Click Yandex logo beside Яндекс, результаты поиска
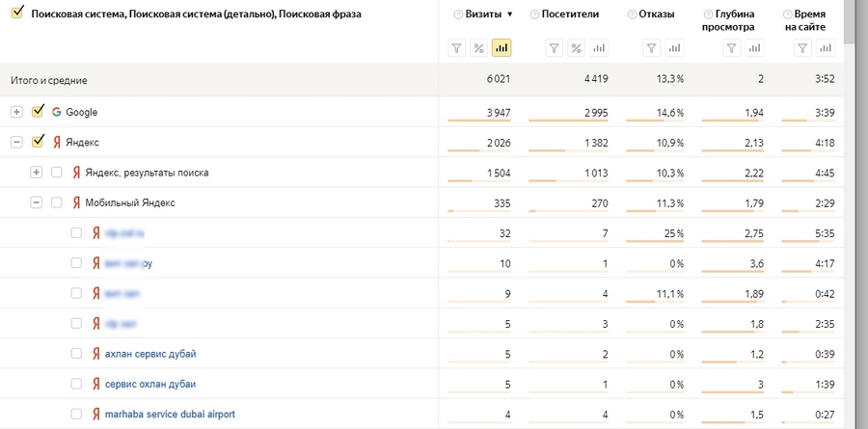The height and width of the screenshot is (429, 868). click(76, 173)
